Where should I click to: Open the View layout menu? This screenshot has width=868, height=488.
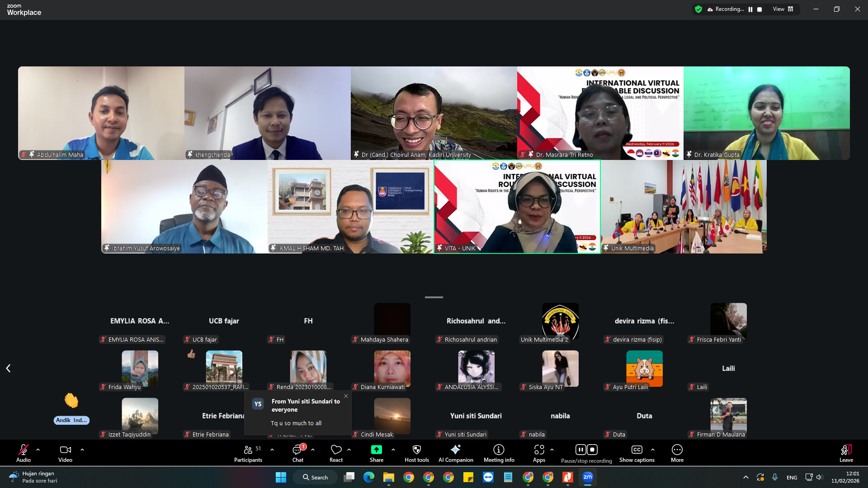pyautogui.click(x=783, y=9)
